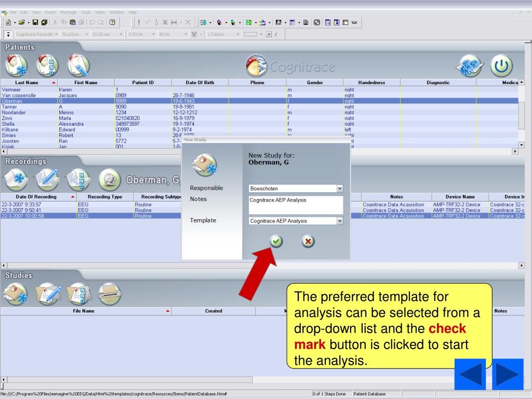Image resolution: width=532 pixels, height=399 pixels.
Task: Open the Template dropdown in New Study
Action: point(340,221)
